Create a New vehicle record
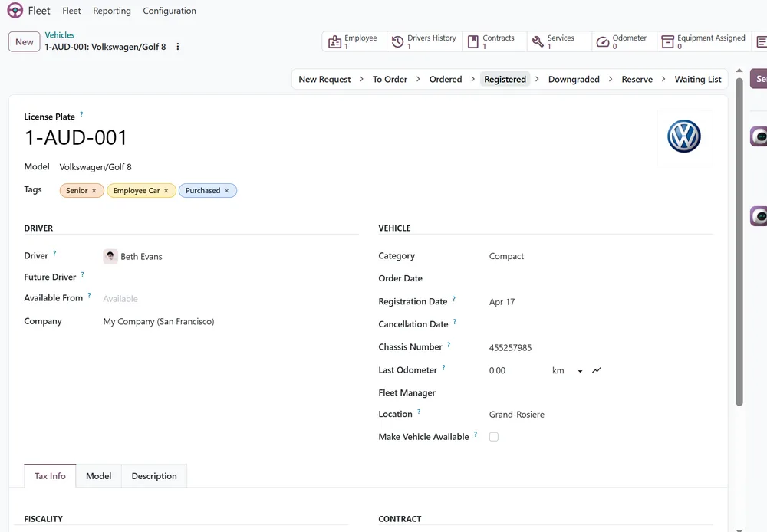Screen dimensions: 767x532 pyautogui.click(x=25, y=42)
